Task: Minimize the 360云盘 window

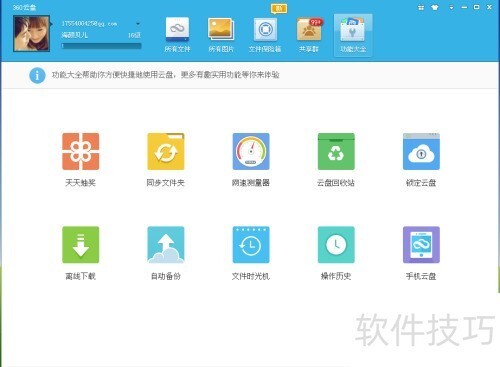Action: click(464, 7)
